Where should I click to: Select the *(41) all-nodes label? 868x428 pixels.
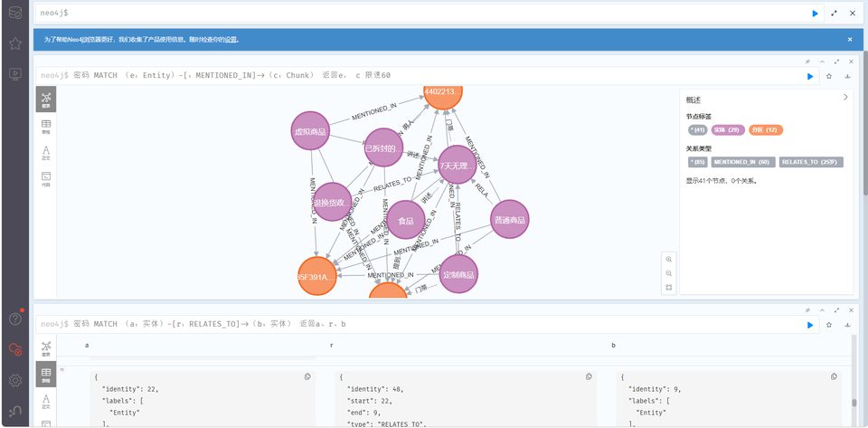click(x=697, y=130)
